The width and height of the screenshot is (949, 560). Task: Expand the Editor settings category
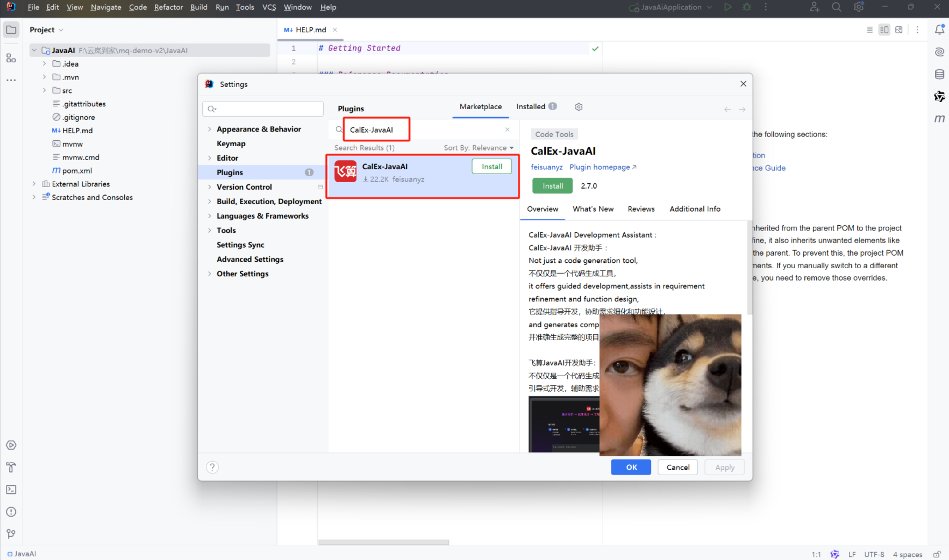[x=209, y=158]
